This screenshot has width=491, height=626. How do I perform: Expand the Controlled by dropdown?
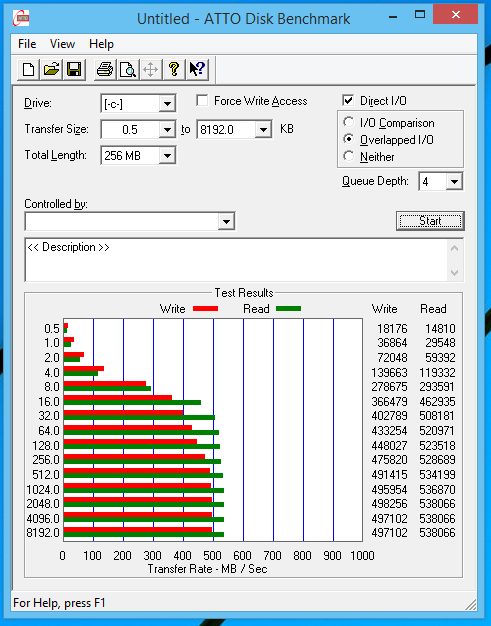[x=226, y=221]
